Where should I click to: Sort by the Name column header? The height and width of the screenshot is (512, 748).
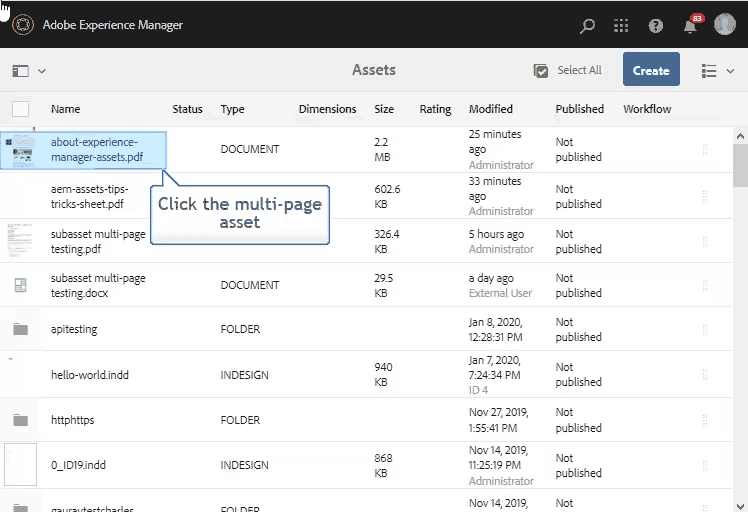(x=66, y=109)
